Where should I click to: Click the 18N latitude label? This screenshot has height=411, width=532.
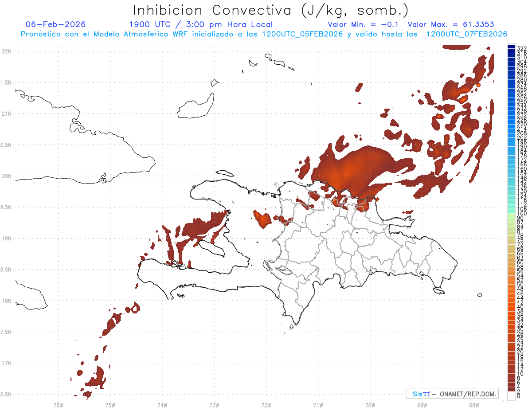pos(6,301)
